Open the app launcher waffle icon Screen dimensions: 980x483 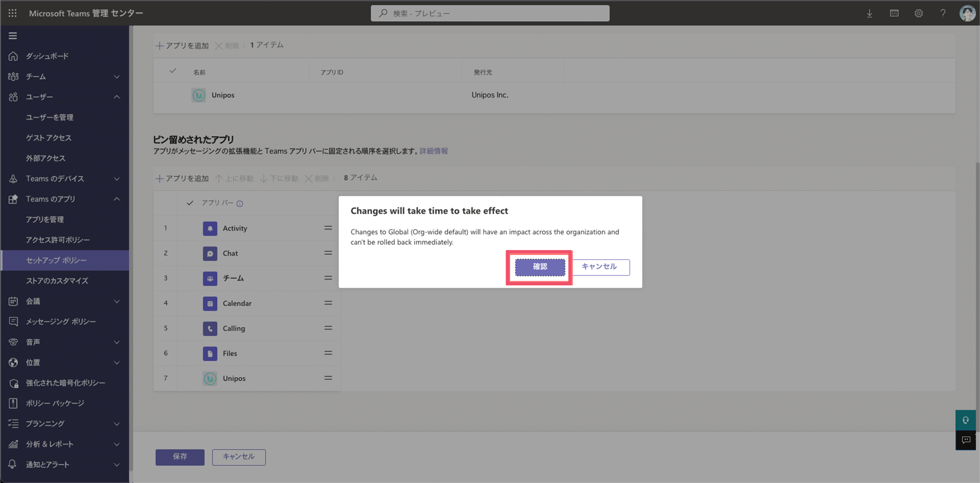click(x=12, y=13)
